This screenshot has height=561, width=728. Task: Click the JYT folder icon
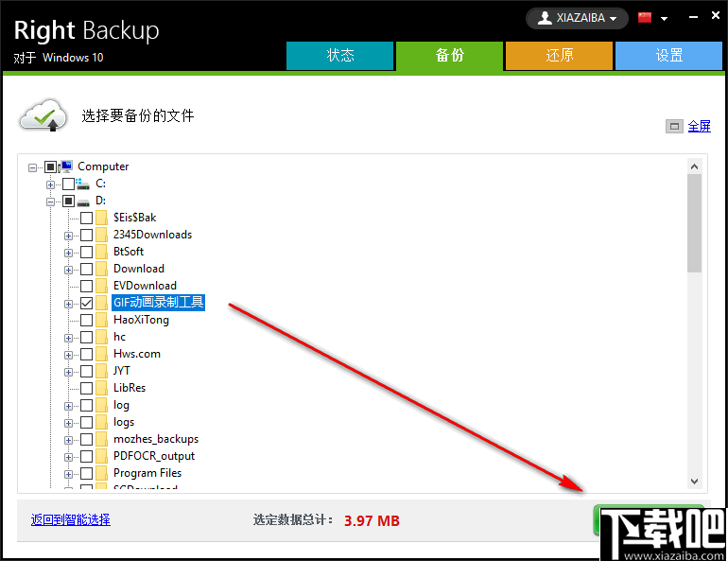tap(101, 371)
